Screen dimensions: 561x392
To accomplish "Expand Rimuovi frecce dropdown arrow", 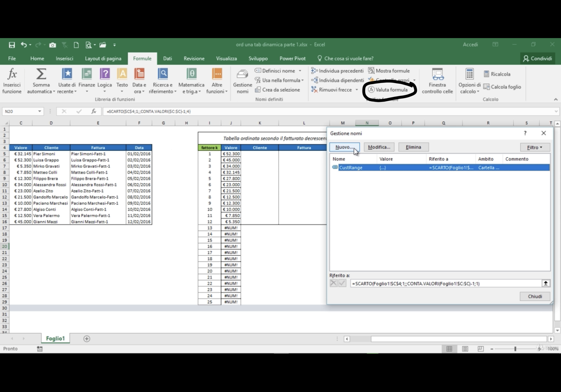I will [357, 90].
